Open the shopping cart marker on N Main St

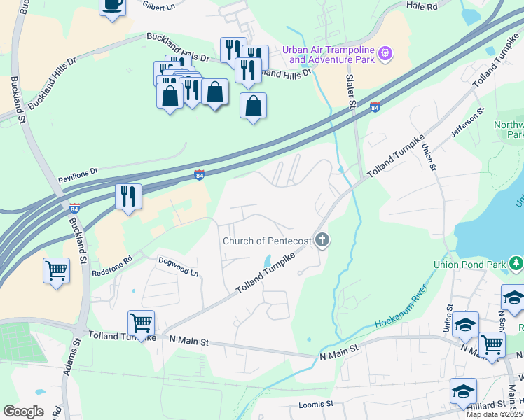click(492, 345)
